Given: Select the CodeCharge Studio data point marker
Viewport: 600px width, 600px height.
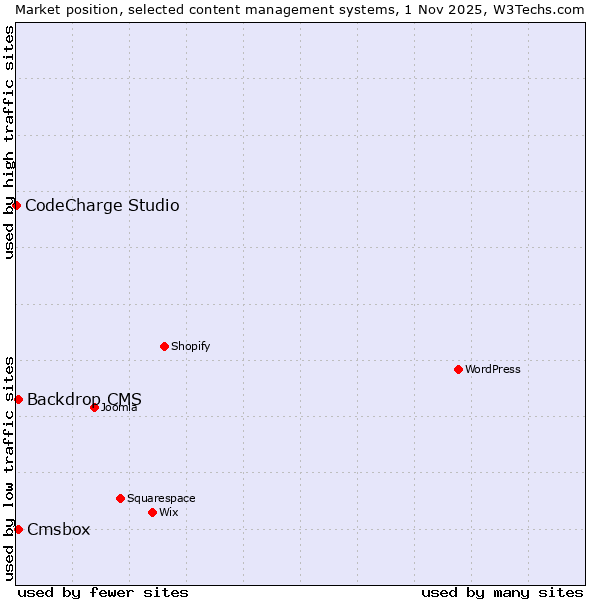Looking at the screenshot, I should [x=16, y=205].
